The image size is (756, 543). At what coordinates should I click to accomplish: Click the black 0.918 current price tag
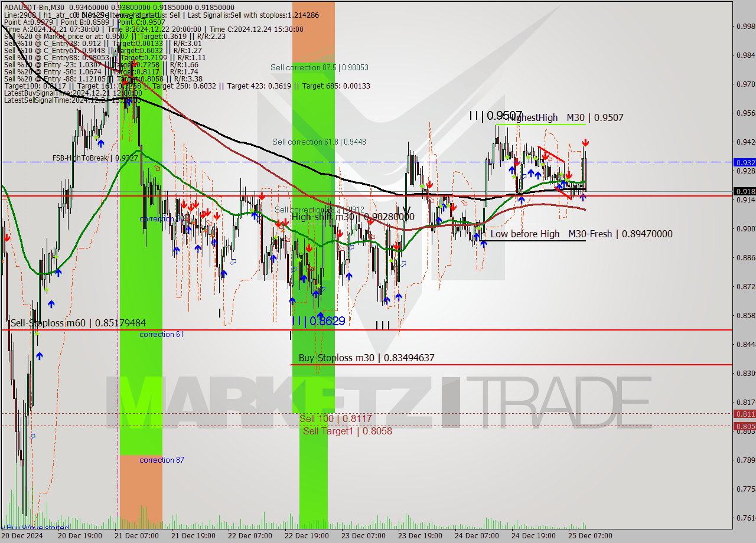[744, 191]
